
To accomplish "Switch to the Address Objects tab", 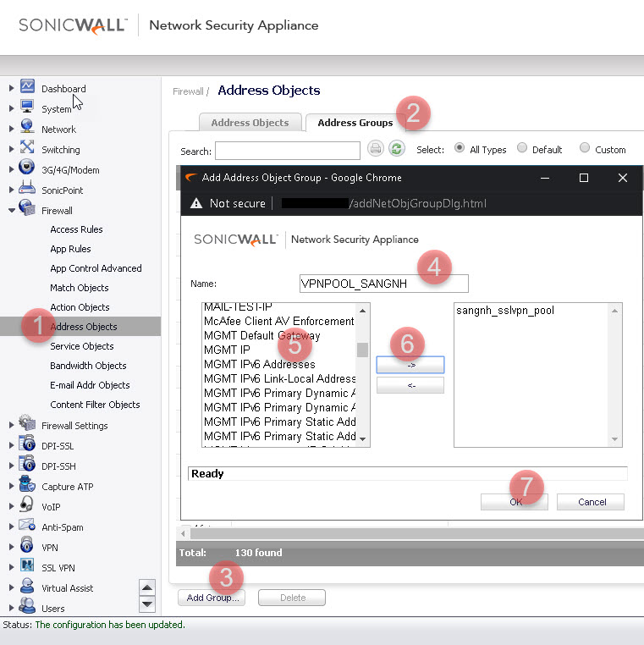I will 250,123.
